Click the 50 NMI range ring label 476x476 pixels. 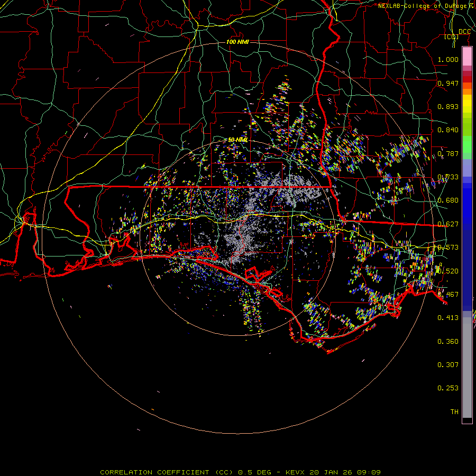coord(237,140)
